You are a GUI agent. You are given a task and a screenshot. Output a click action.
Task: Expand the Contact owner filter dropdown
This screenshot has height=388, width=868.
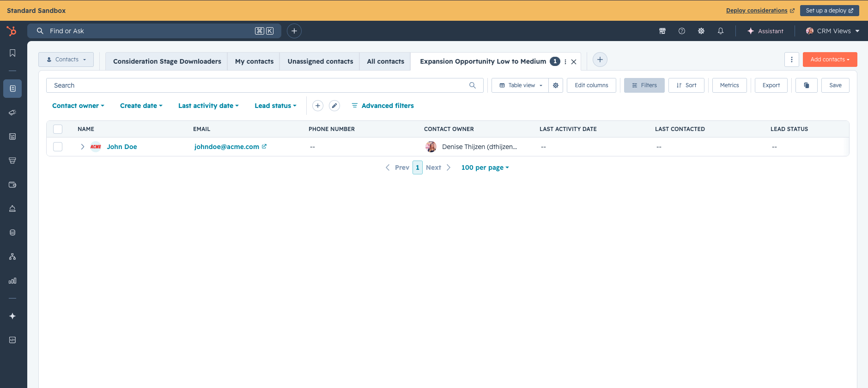pyautogui.click(x=78, y=106)
